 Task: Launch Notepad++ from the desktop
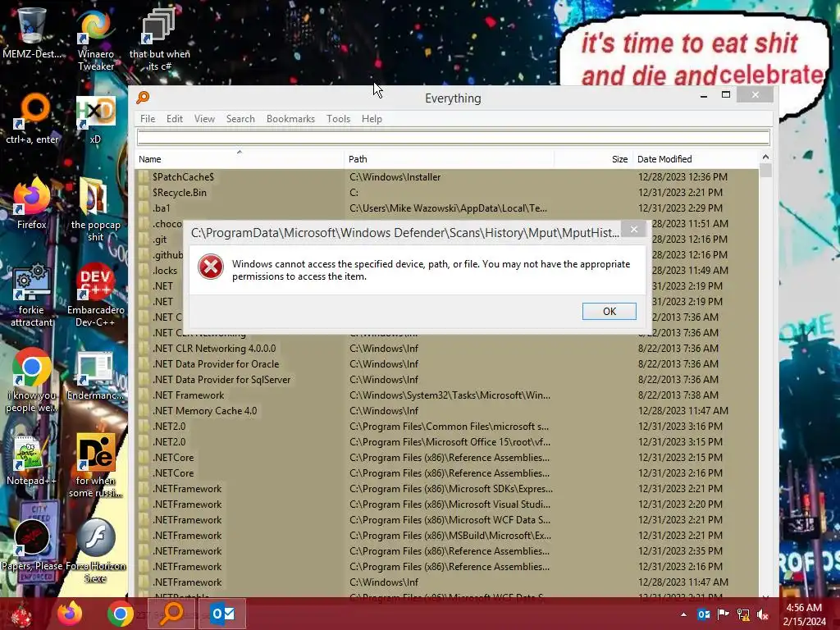pyautogui.click(x=32, y=460)
